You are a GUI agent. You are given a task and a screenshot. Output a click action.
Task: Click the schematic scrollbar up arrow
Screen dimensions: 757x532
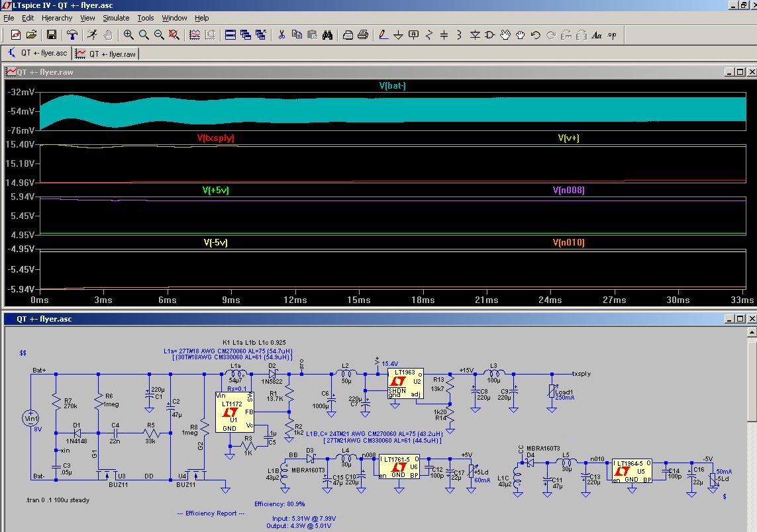(752, 332)
